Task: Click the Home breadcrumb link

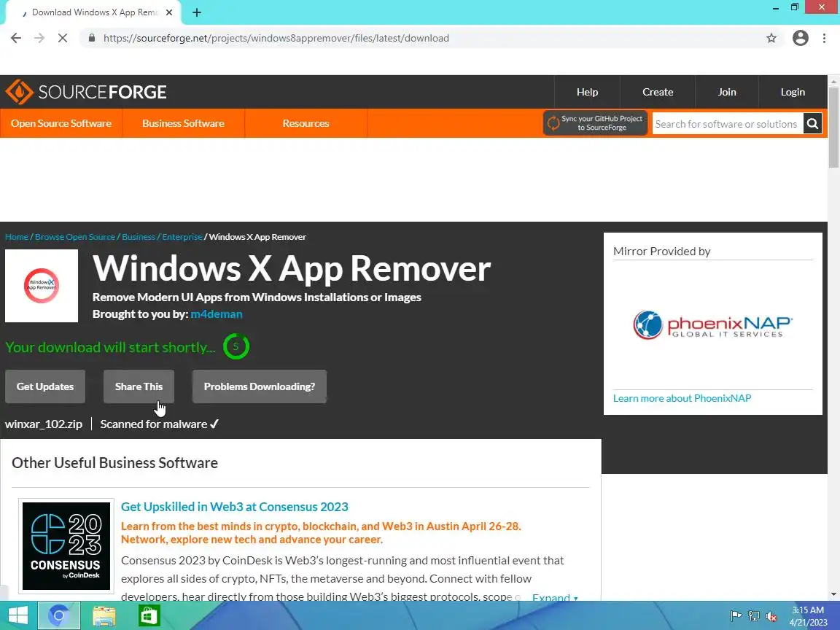Action: point(17,237)
